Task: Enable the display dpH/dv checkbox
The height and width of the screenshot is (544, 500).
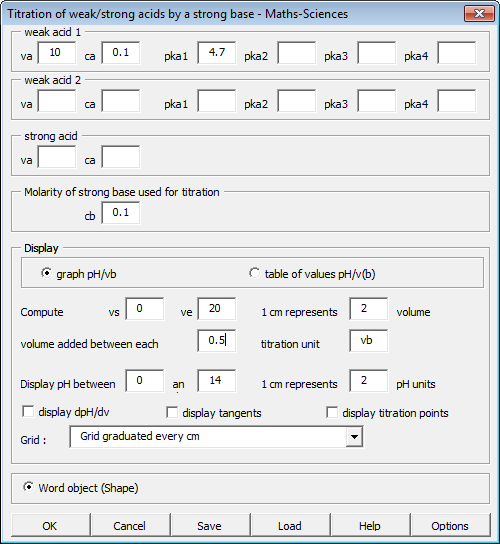Action: click(x=28, y=412)
